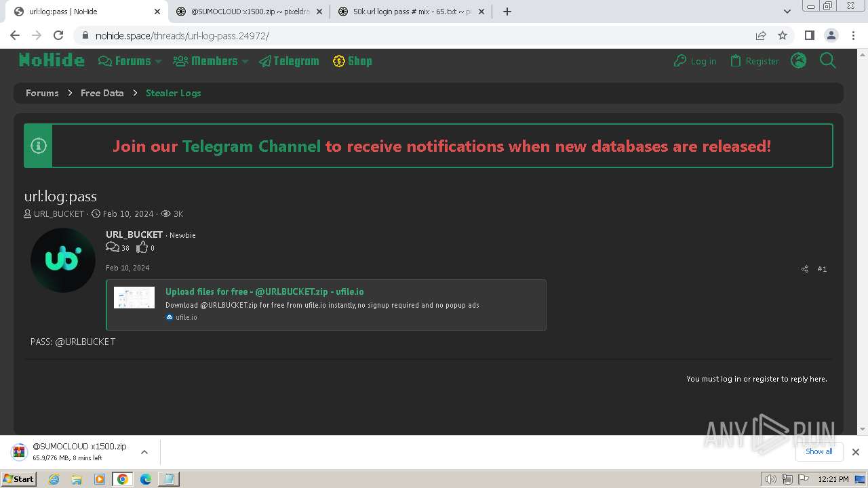Open URL_BUCKET username in the post

pos(134,235)
